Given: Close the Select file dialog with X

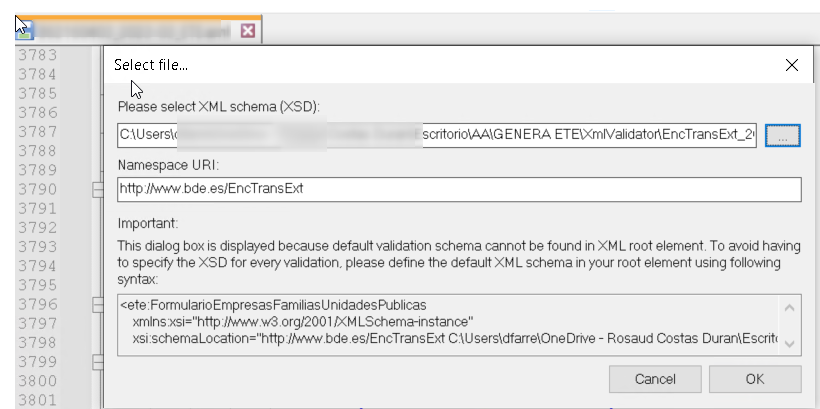Looking at the screenshot, I should pyautogui.click(x=792, y=65).
